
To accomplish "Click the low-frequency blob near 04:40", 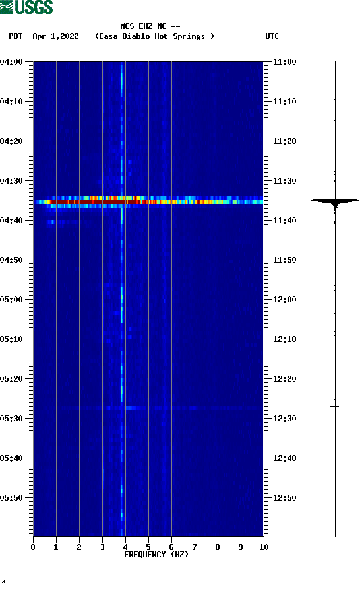I will (x=51, y=223).
